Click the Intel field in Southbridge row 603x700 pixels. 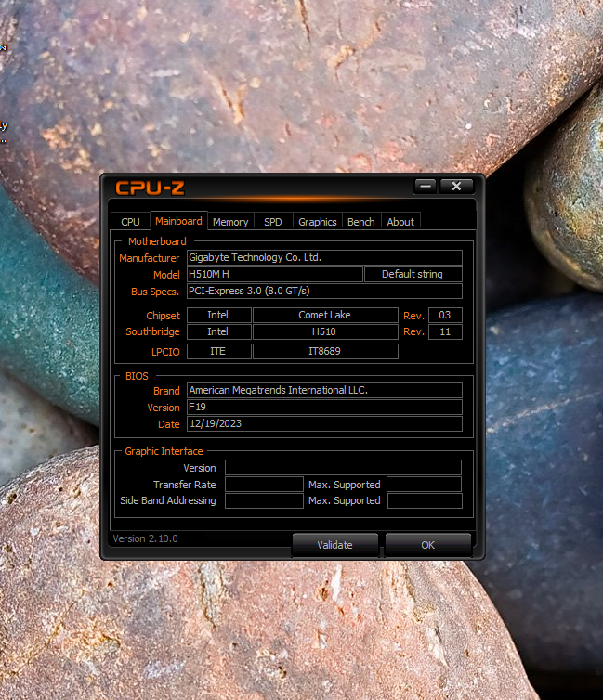click(x=219, y=331)
